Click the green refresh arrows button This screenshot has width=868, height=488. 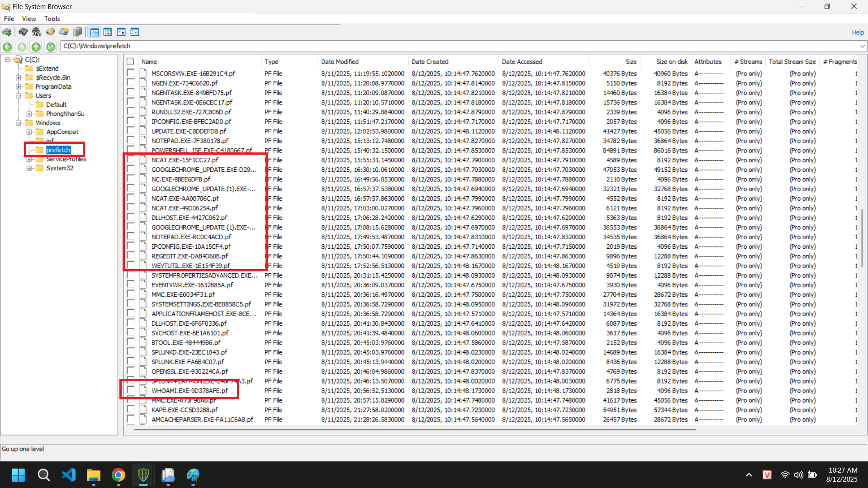tap(51, 47)
